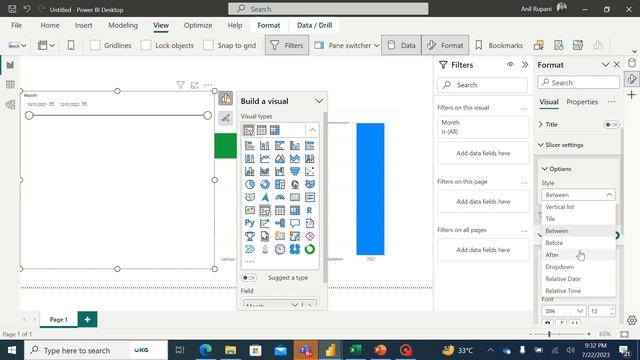Collapse the Slicer settings section

pyautogui.click(x=541, y=145)
